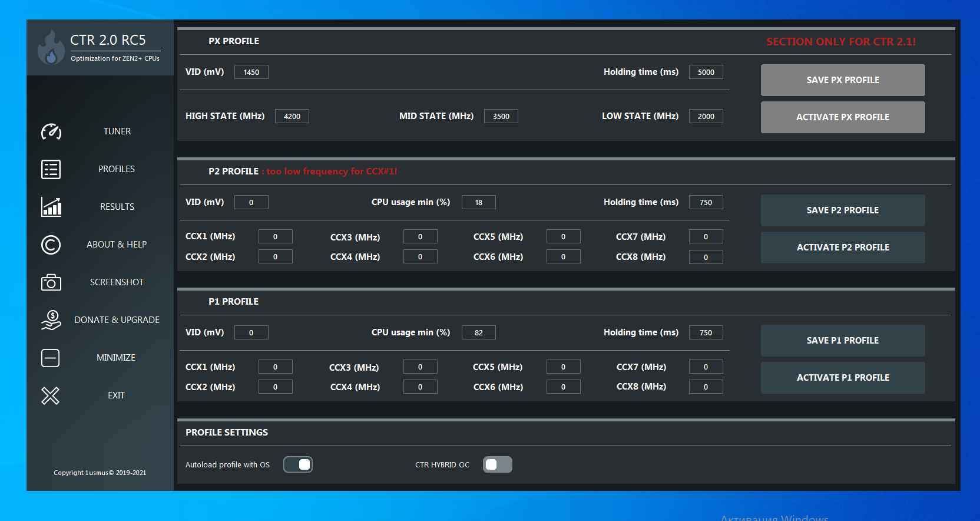Focus P2 profile CCX7 (MHz) field

coord(706,236)
